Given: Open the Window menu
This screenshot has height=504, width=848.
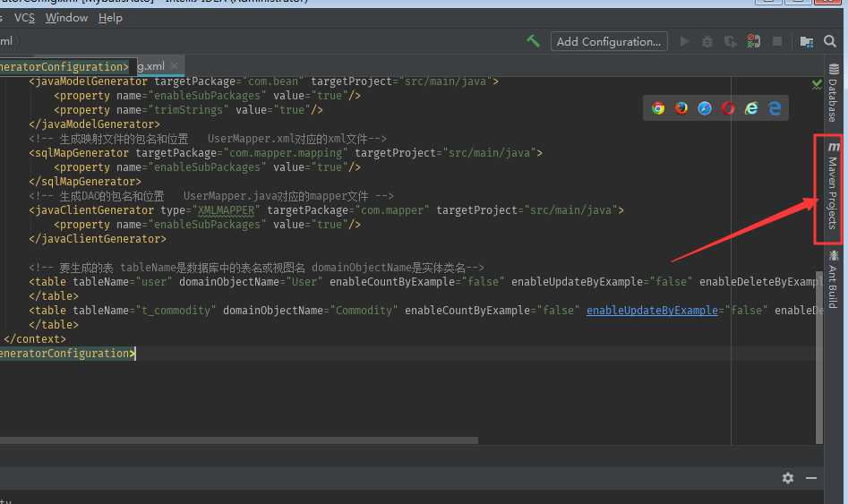Looking at the screenshot, I should [66, 18].
